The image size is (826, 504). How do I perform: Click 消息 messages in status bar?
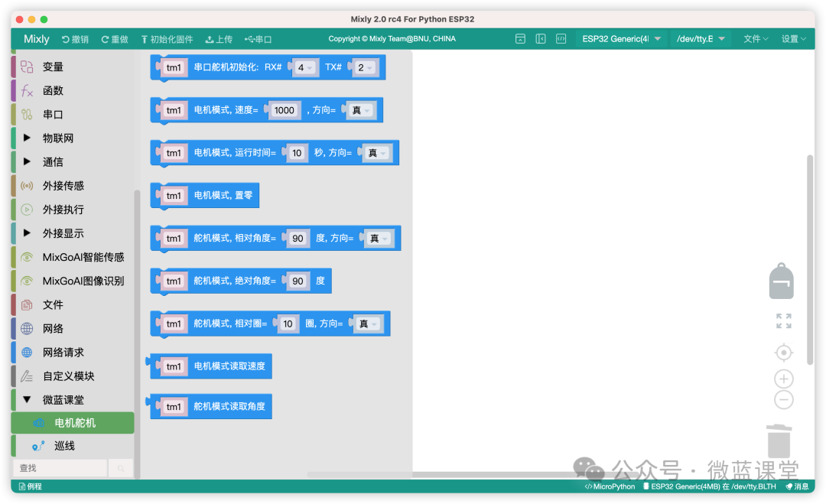tap(797, 486)
